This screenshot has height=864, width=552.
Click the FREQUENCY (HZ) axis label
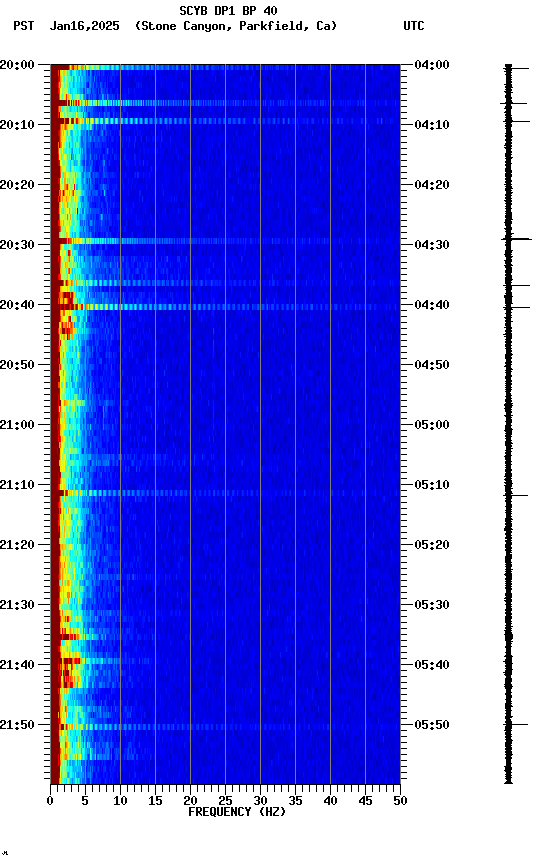[237, 812]
